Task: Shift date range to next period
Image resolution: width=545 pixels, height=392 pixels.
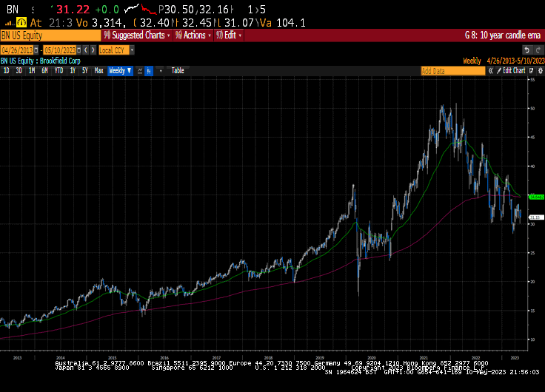Action: tap(93, 50)
